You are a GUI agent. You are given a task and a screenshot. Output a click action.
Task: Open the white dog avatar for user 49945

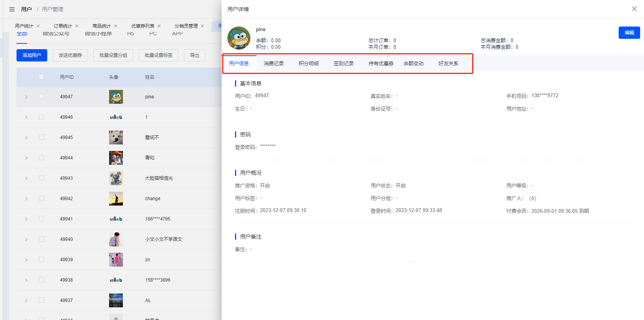click(x=116, y=138)
